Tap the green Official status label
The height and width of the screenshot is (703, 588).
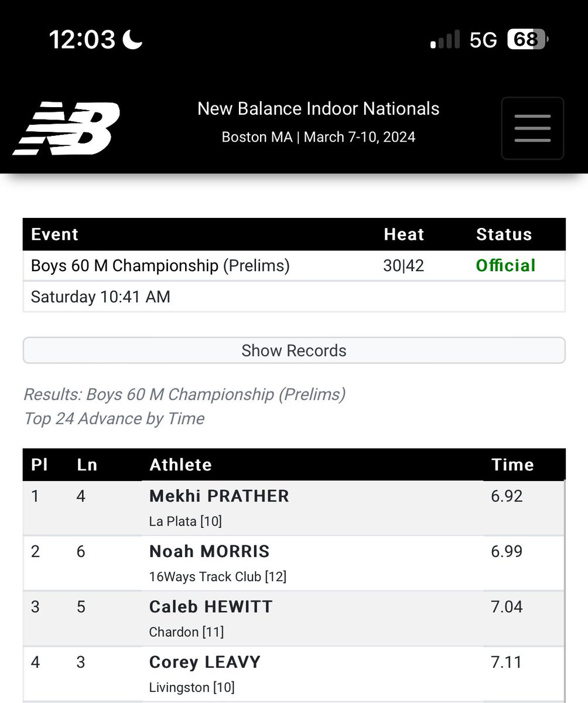(506, 265)
